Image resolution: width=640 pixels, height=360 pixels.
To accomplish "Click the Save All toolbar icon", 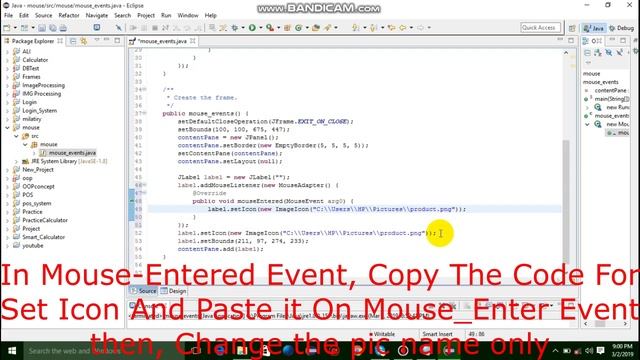I will 53,28.
